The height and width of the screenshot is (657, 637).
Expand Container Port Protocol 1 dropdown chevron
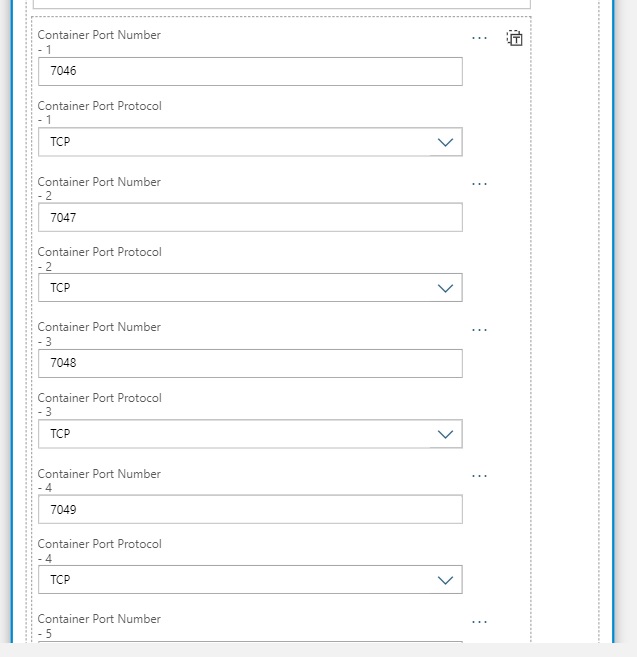pyautogui.click(x=446, y=142)
